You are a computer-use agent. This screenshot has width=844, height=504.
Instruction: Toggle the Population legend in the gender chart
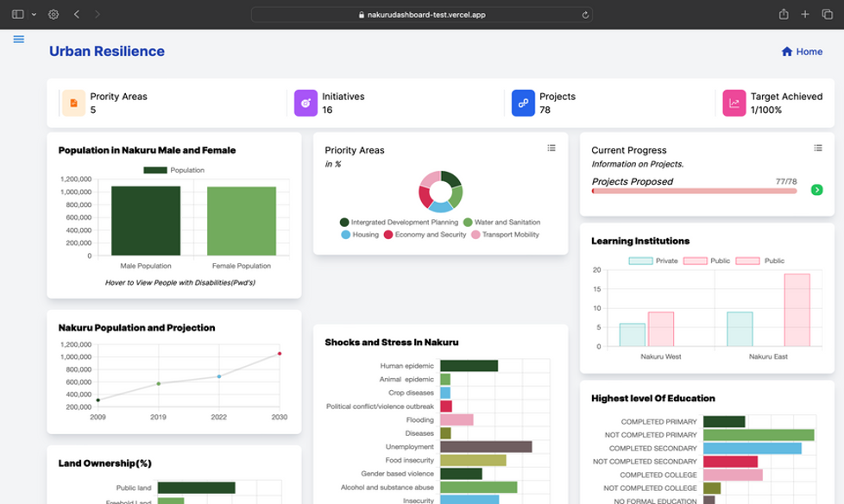[174, 170]
